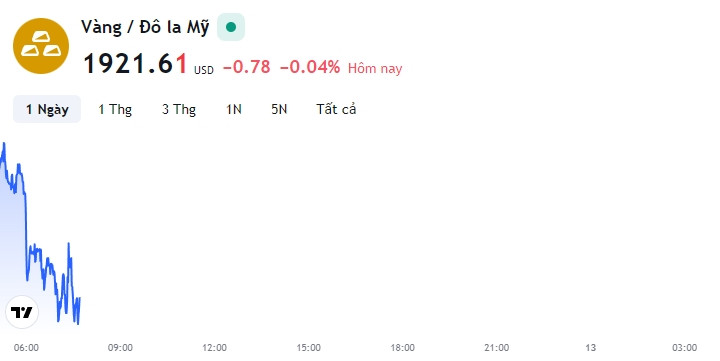Select the 5N range tab
Image resolution: width=720 pixels, height=361 pixels.
tap(279, 109)
